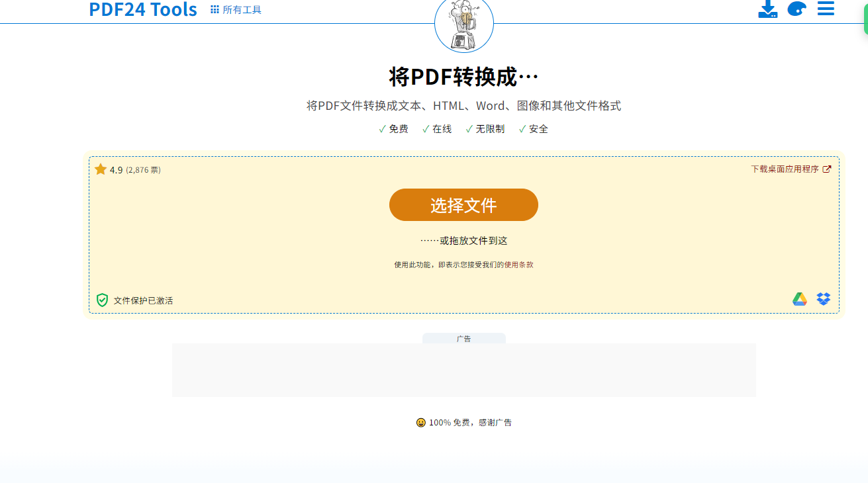868x483 pixels.
Task: Click the gold star rating icon
Action: [x=101, y=169]
